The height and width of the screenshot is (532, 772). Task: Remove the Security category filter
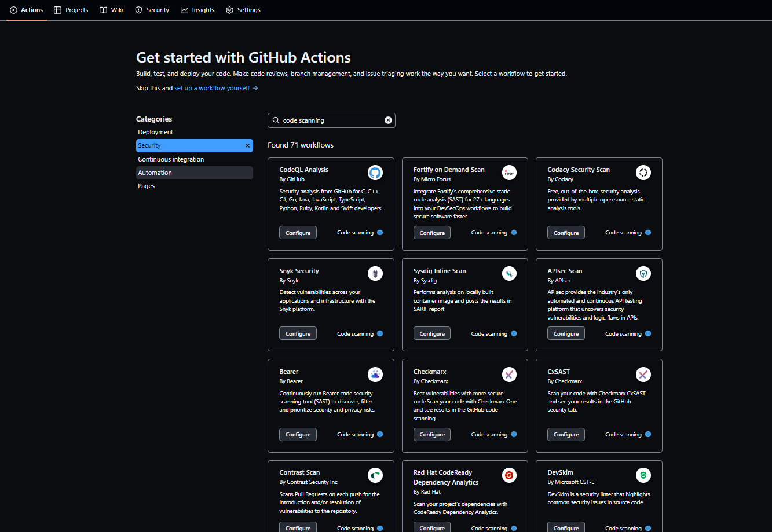pos(247,146)
